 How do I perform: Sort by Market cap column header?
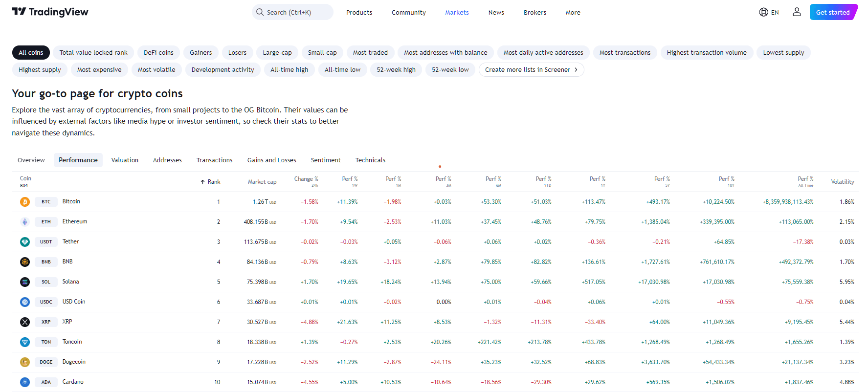[262, 182]
